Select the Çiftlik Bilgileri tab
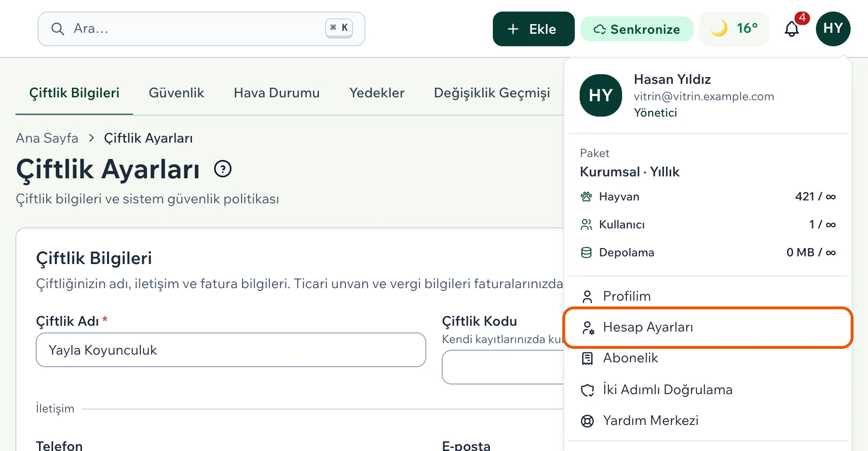868x451 pixels. (74, 93)
